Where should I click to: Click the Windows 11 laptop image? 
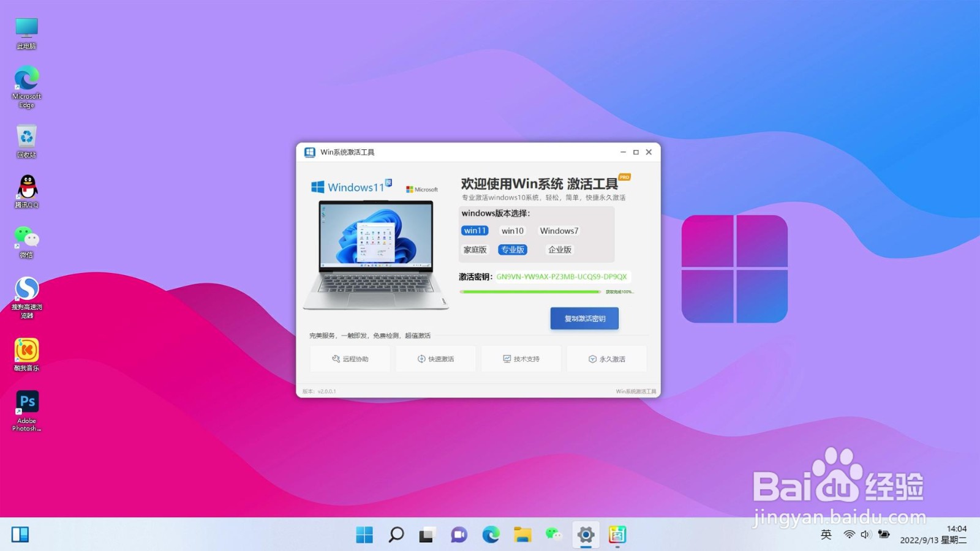click(376, 254)
